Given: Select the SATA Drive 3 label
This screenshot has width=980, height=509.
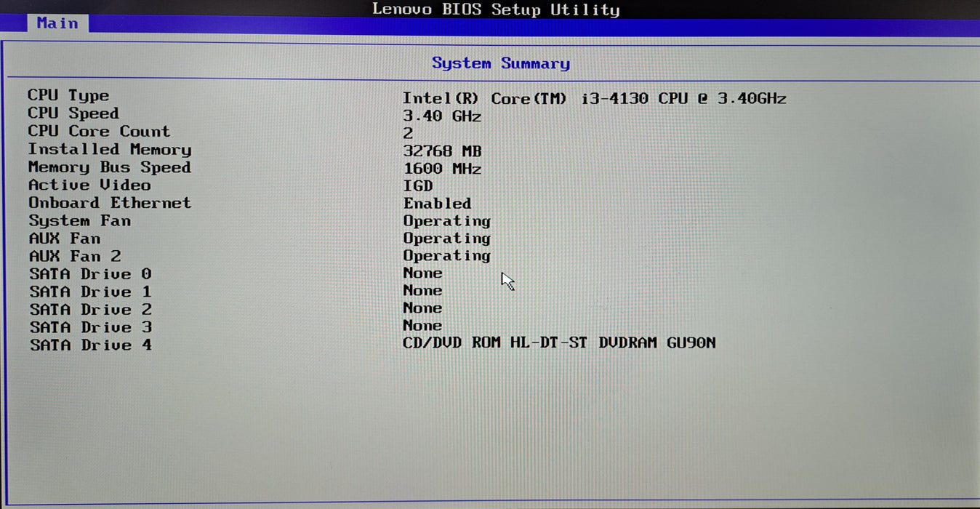Looking at the screenshot, I should coord(91,327).
